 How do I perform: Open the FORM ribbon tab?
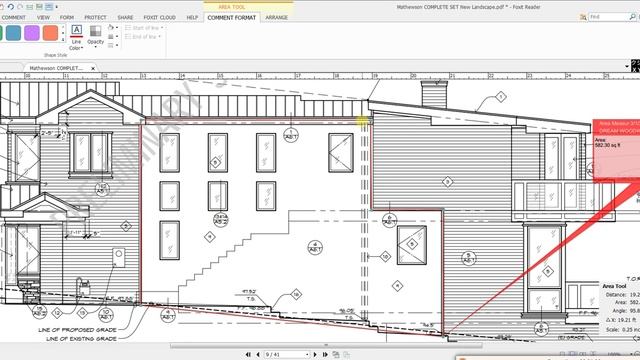pos(67,18)
